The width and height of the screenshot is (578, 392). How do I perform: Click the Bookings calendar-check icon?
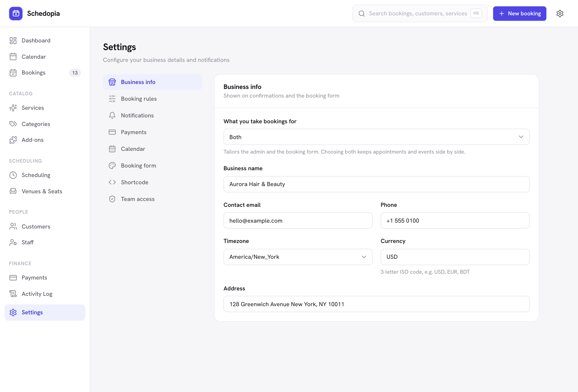pyautogui.click(x=13, y=73)
